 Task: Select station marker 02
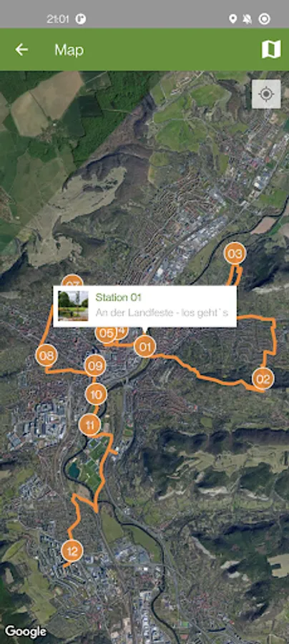click(263, 379)
